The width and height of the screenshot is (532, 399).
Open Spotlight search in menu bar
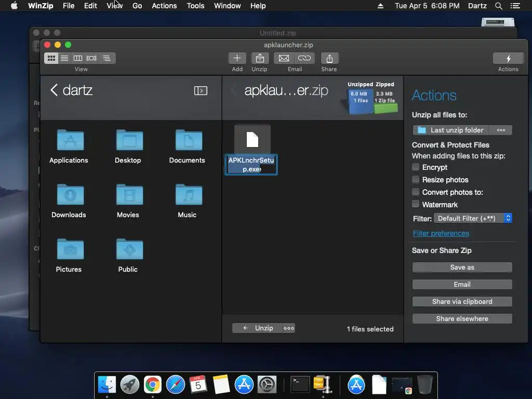coord(498,6)
